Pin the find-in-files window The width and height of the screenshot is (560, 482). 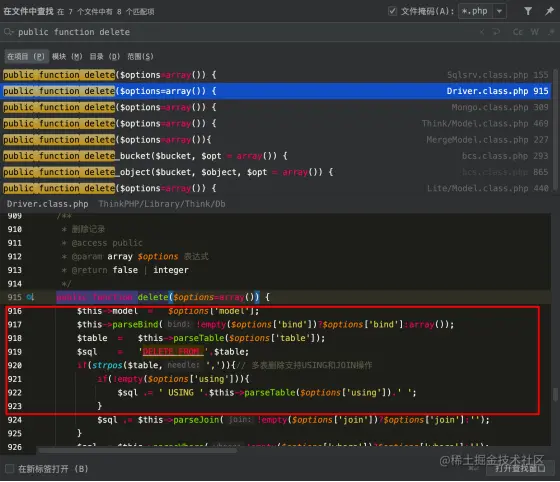(549, 11)
